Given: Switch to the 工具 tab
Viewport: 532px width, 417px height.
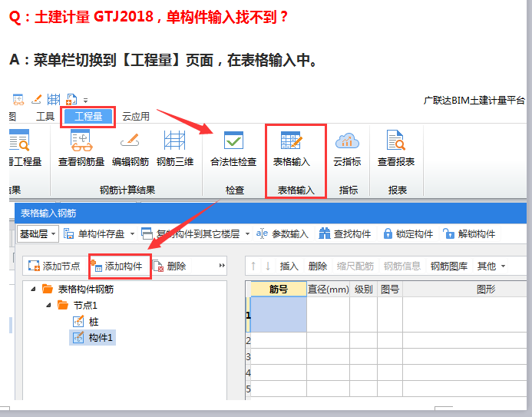Looking at the screenshot, I should click(45, 117).
